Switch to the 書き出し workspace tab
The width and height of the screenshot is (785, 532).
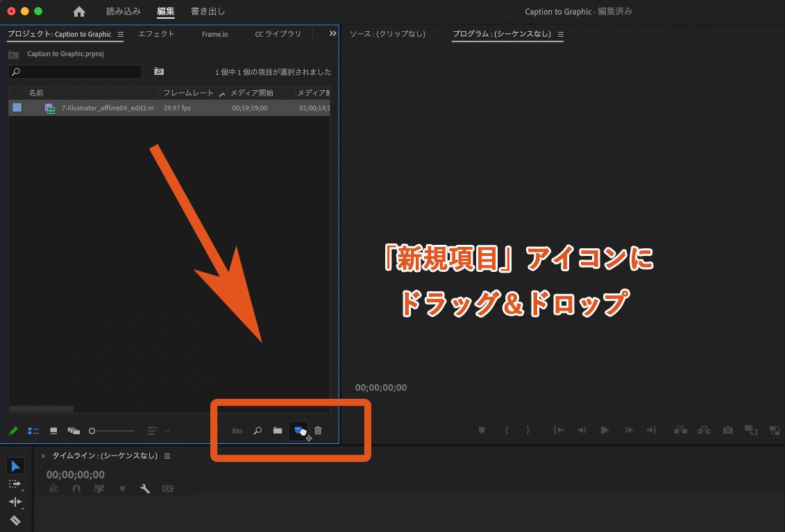[x=208, y=11]
